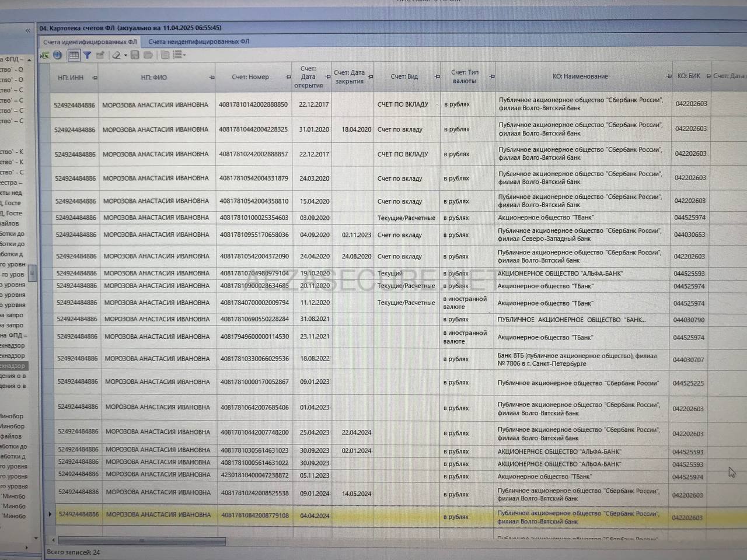The height and width of the screenshot is (560, 747).
Task: Click closing date 18.04.2020
Action: [x=356, y=129]
